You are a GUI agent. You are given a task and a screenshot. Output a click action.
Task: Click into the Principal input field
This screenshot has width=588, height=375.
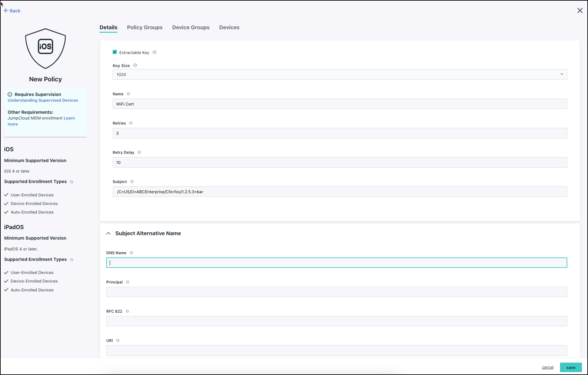336,292
